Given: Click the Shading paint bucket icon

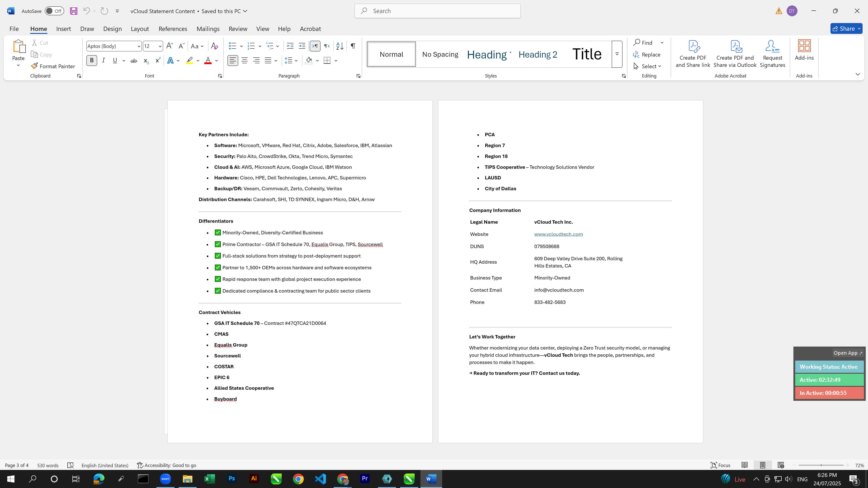Looking at the screenshot, I should pos(309,61).
